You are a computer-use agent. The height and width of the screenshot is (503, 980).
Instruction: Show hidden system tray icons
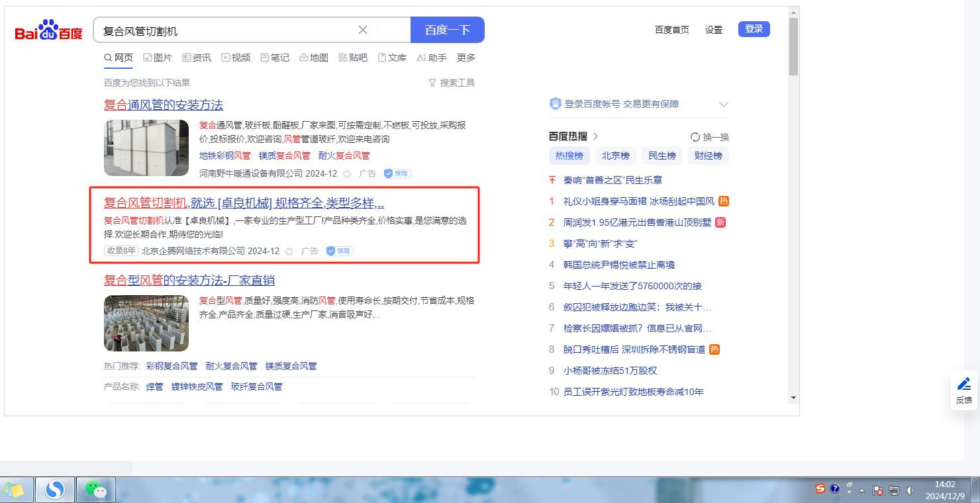[x=861, y=490]
